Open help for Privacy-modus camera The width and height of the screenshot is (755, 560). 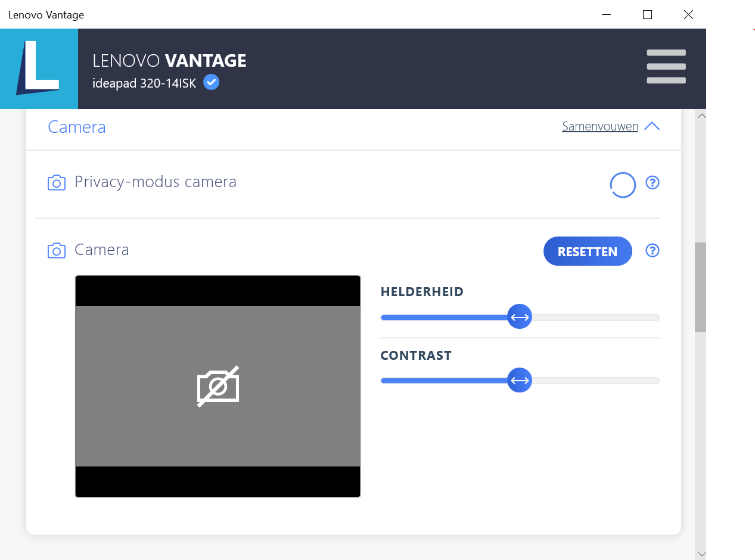pos(653,183)
